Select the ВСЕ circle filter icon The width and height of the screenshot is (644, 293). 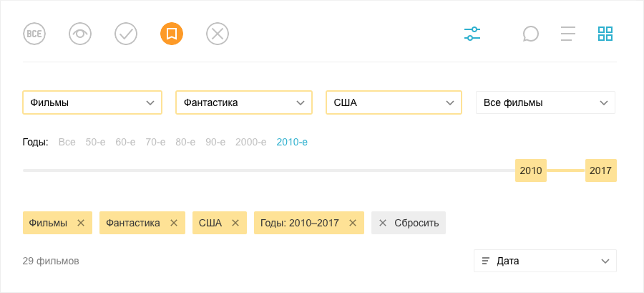34,34
